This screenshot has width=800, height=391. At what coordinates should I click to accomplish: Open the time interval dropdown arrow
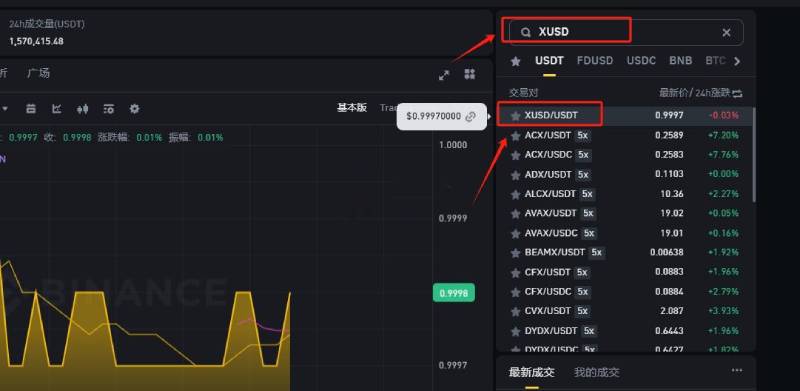6,109
